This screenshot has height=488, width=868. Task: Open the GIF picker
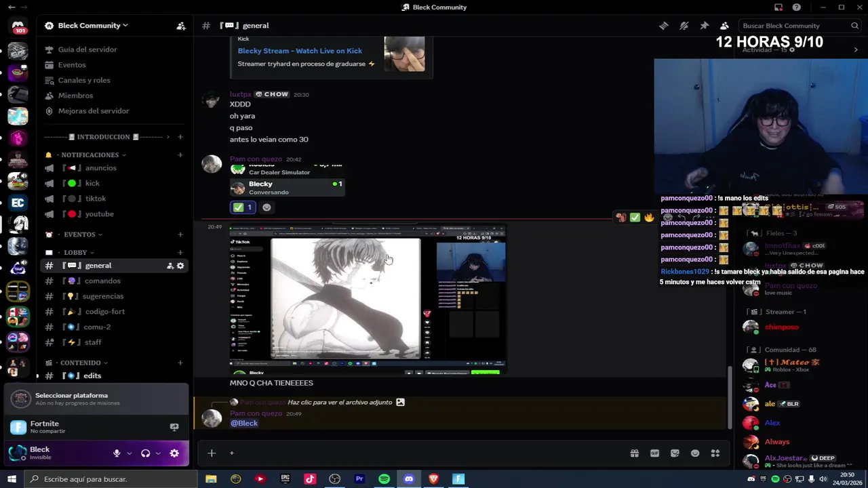[654, 453]
